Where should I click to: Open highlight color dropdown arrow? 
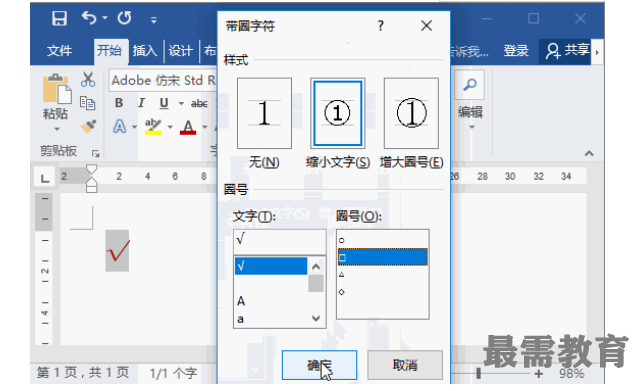pos(170,128)
